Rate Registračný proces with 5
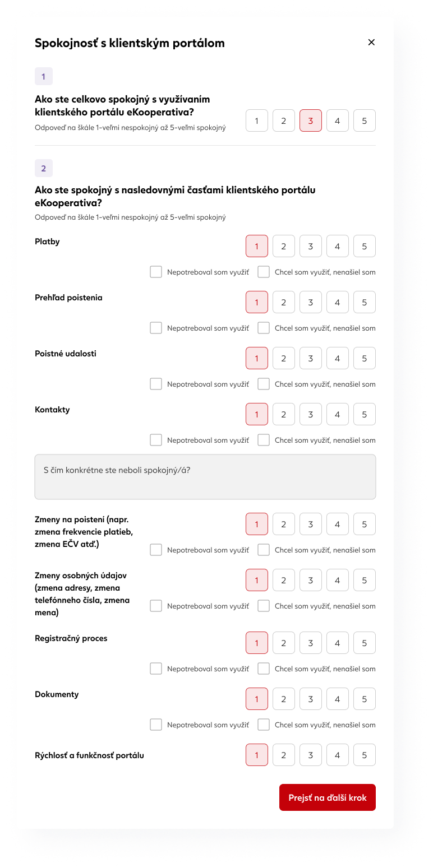 pos(365,643)
